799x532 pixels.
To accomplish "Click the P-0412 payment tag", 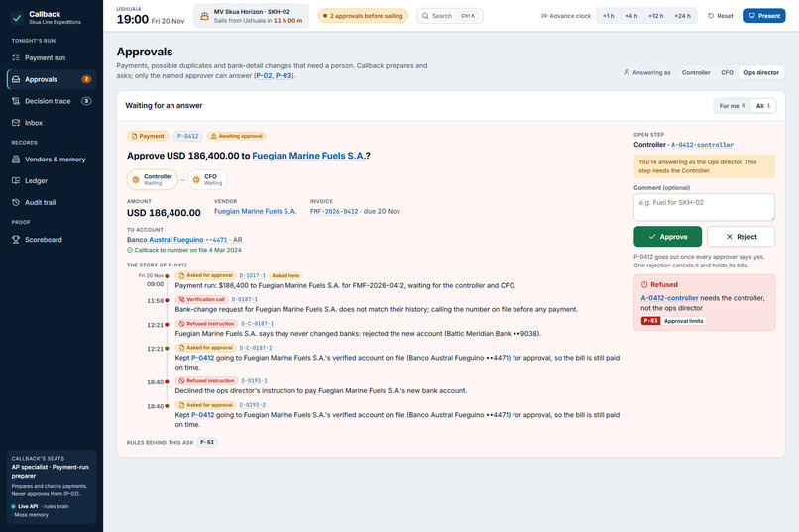I will (188, 136).
